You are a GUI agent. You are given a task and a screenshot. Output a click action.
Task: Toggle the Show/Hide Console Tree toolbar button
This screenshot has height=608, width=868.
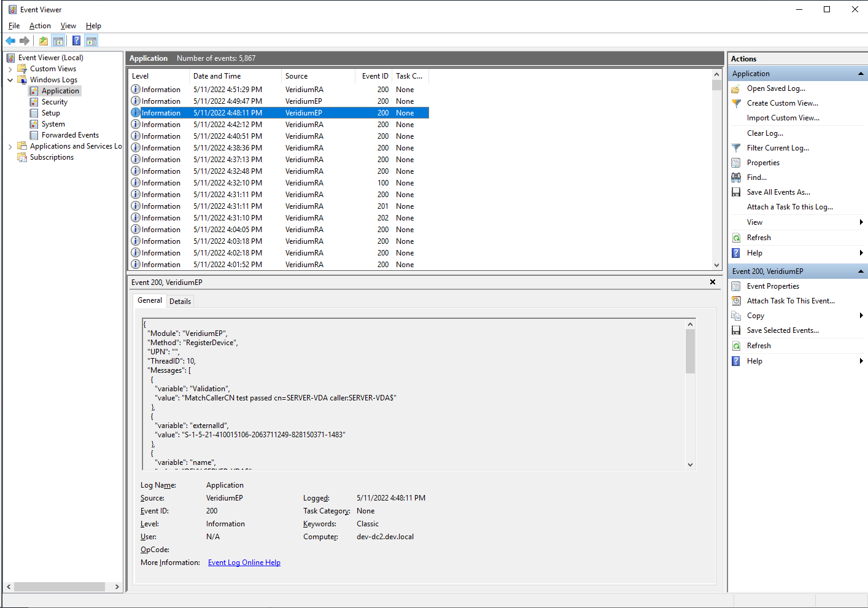[x=58, y=41]
